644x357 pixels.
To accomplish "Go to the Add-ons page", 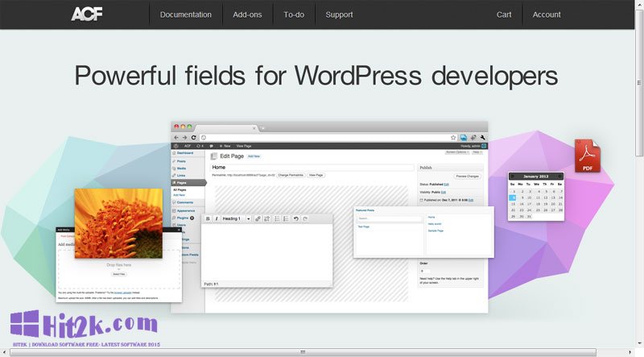I will pos(247,15).
